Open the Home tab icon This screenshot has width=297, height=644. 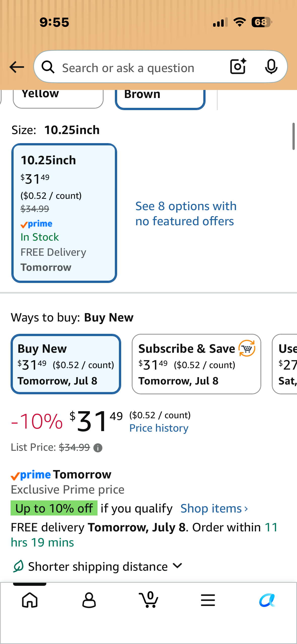point(30,600)
